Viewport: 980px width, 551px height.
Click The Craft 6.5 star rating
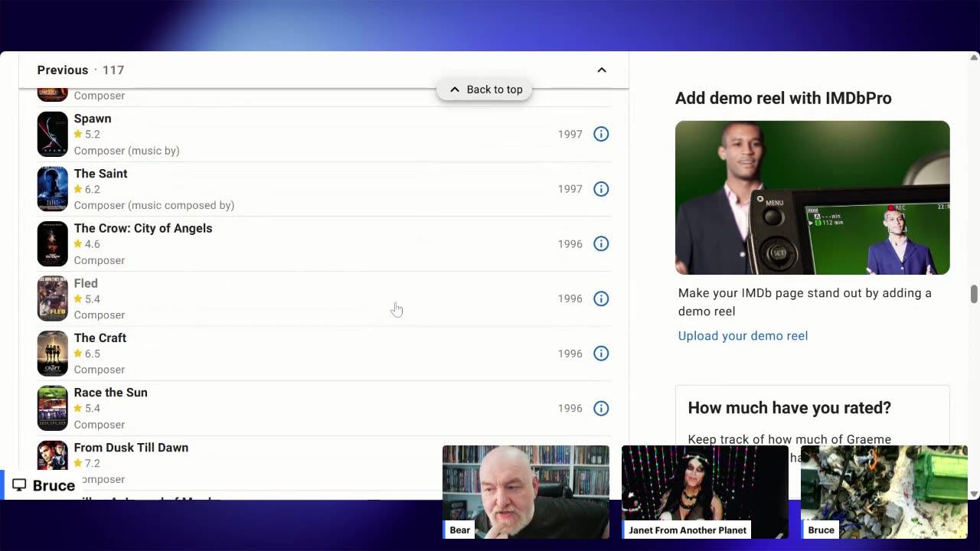click(87, 354)
